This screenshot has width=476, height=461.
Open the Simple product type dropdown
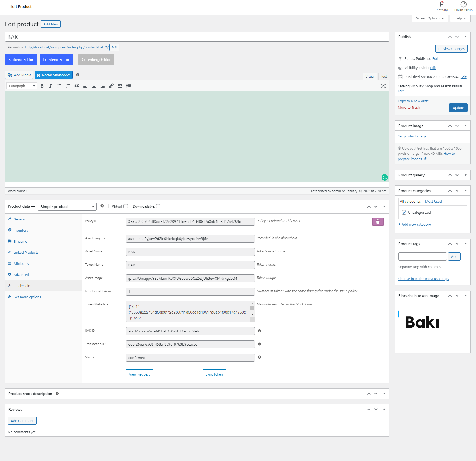[67, 207]
